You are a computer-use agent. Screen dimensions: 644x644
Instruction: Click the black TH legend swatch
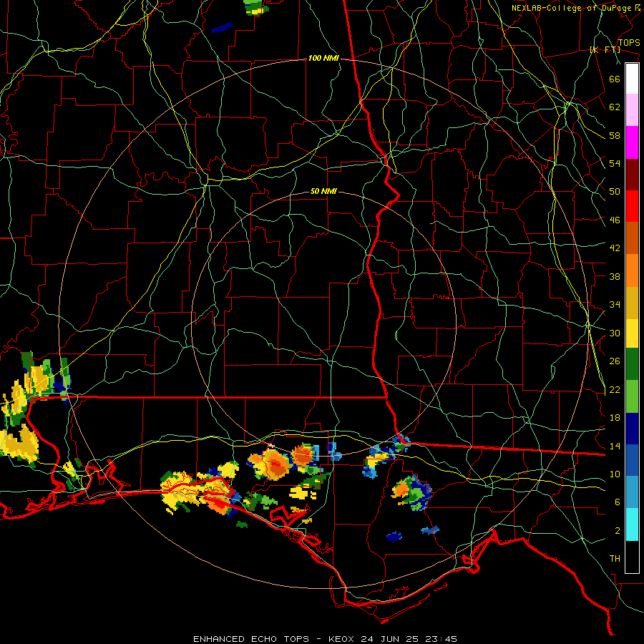click(632, 557)
